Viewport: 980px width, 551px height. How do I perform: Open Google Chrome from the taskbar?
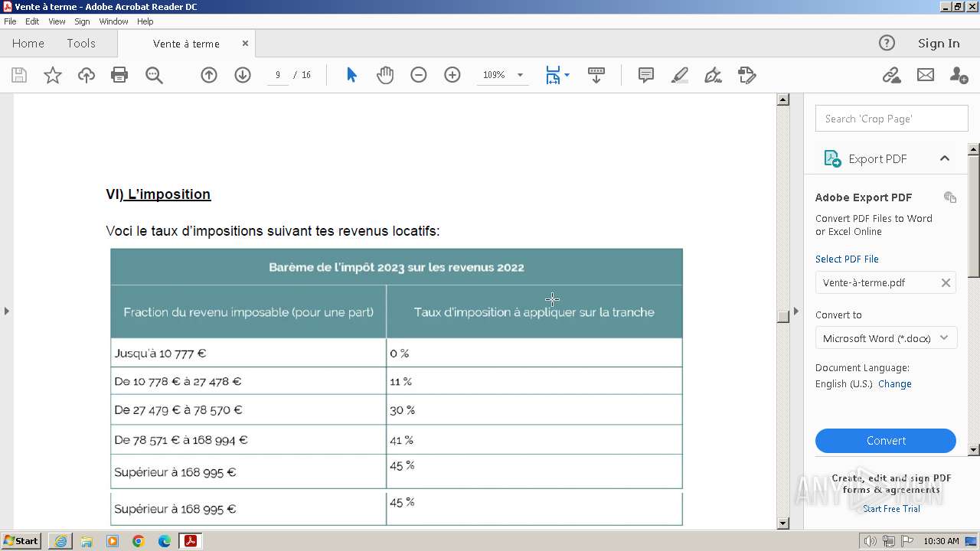(139, 541)
